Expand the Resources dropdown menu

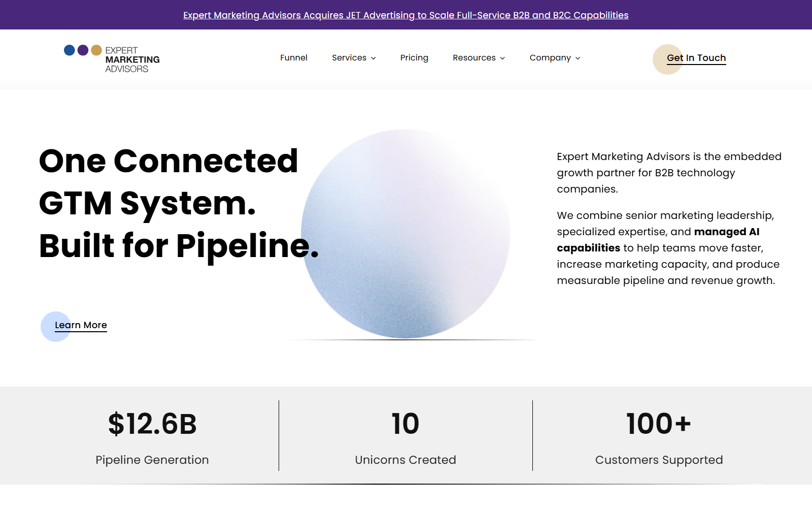point(479,58)
